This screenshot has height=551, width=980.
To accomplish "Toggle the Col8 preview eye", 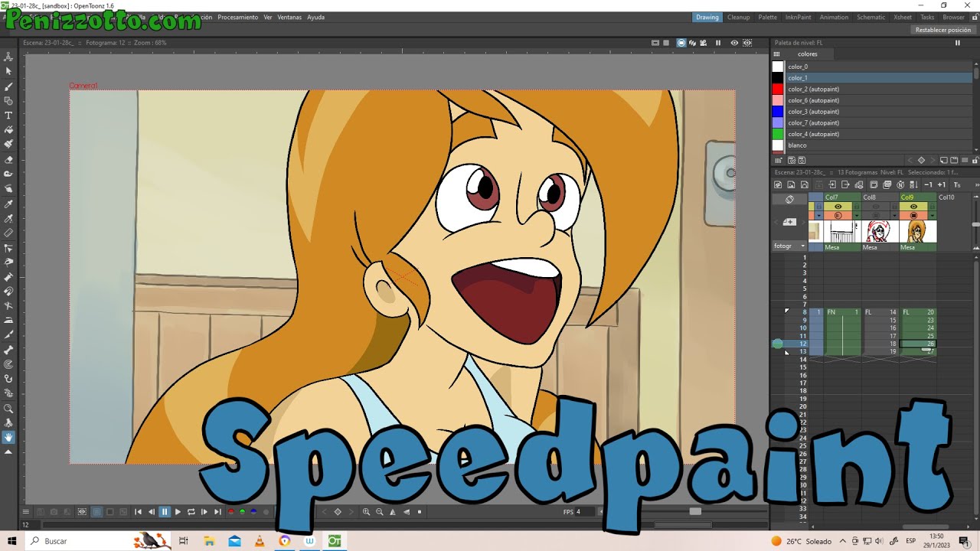I will click(876, 207).
